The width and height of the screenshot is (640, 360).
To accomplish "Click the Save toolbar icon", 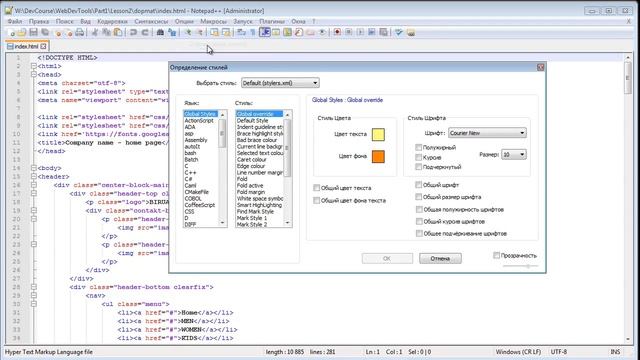I will 33,33.
